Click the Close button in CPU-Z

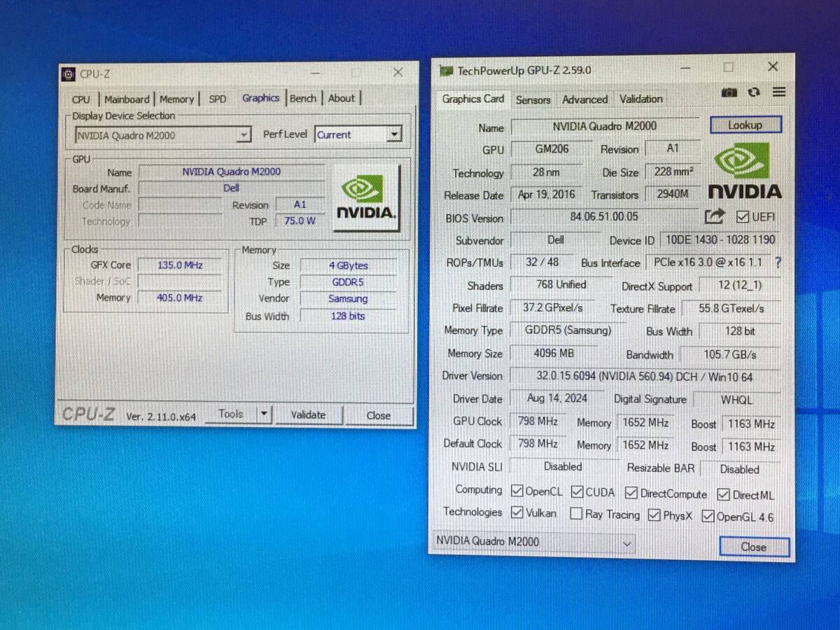coord(379,416)
